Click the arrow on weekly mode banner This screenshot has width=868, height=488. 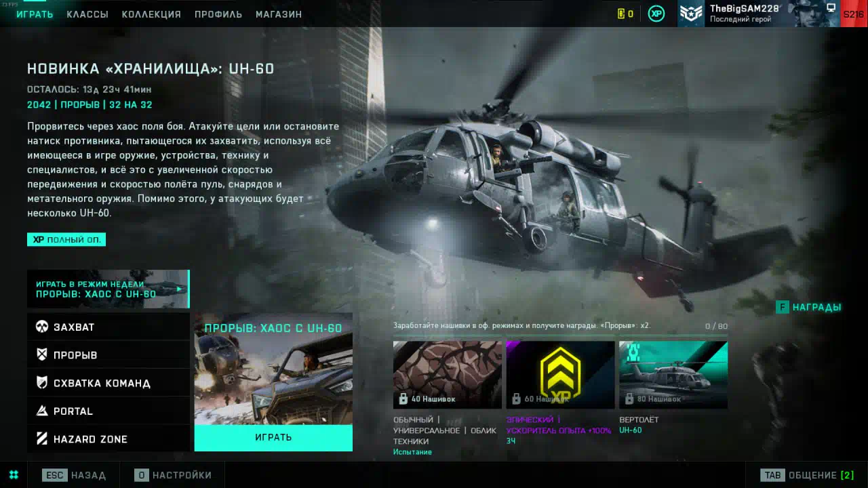pyautogui.click(x=180, y=289)
